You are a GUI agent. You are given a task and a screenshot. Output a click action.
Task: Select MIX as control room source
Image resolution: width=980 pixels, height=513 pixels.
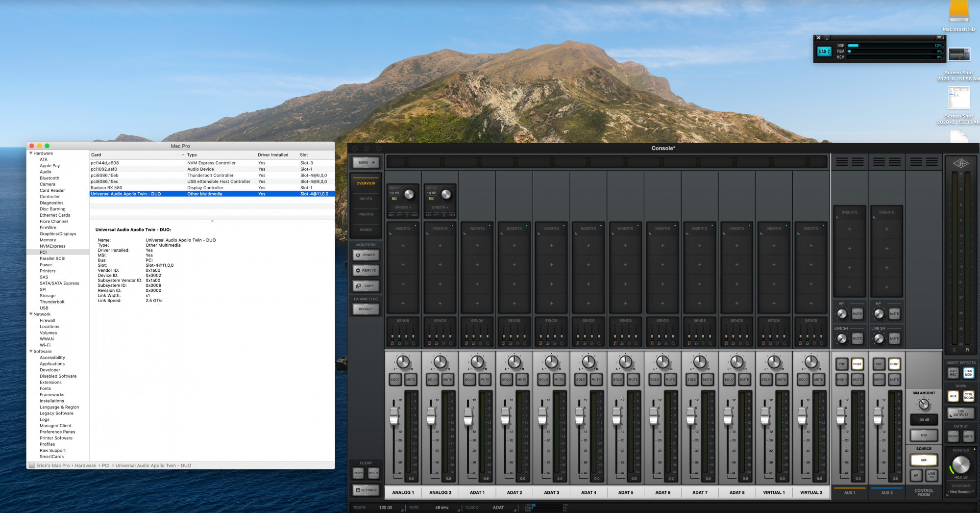pyautogui.click(x=924, y=460)
